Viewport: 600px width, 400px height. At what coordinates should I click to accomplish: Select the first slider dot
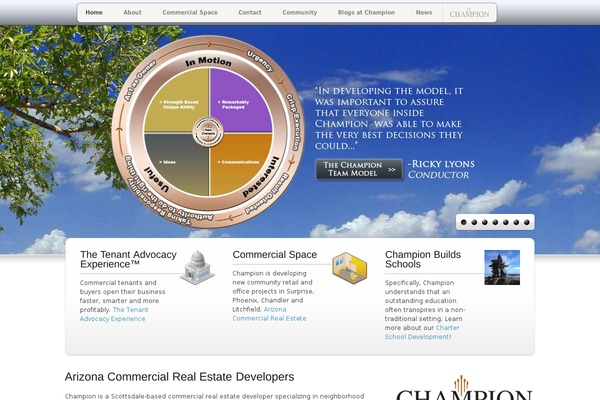click(464, 222)
